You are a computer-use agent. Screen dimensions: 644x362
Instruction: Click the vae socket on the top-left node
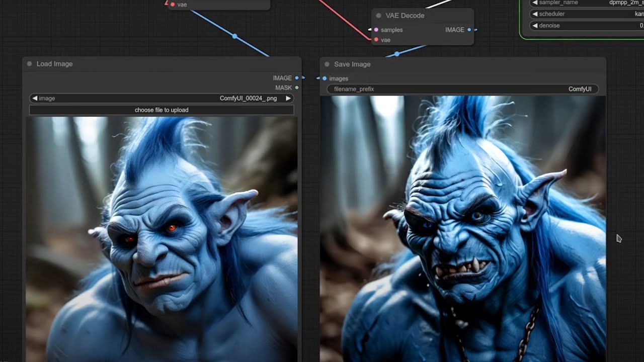[x=173, y=5]
